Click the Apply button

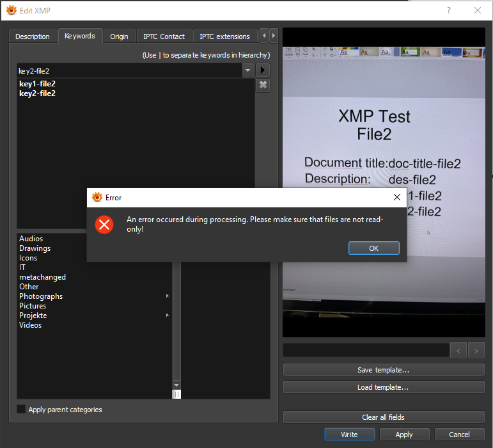point(404,434)
